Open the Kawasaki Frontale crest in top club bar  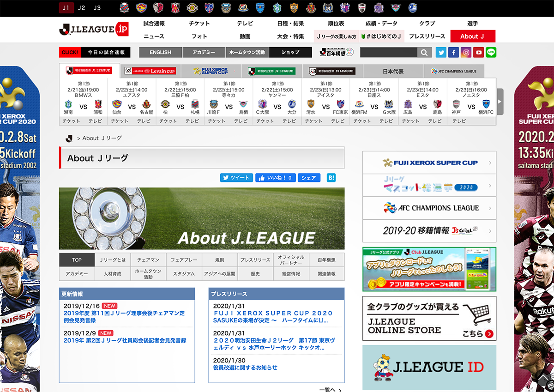pyautogui.click(x=226, y=7)
